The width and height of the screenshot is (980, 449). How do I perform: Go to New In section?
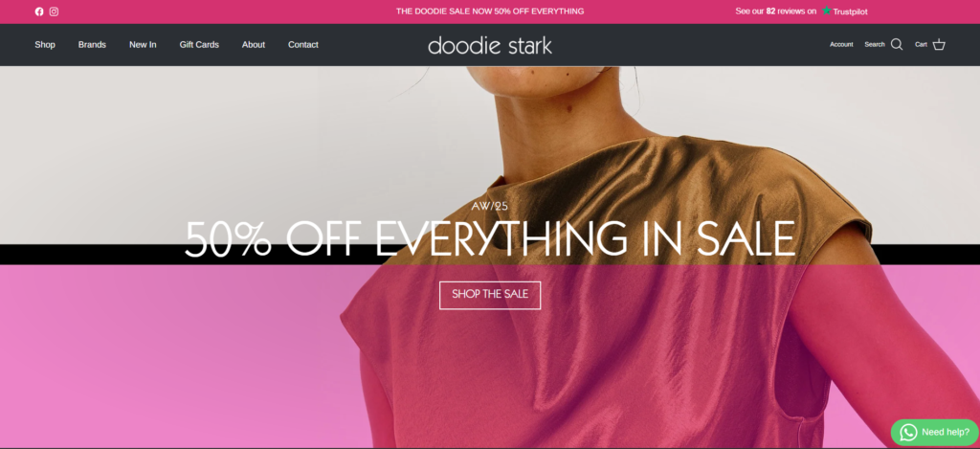[x=143, y=44]
